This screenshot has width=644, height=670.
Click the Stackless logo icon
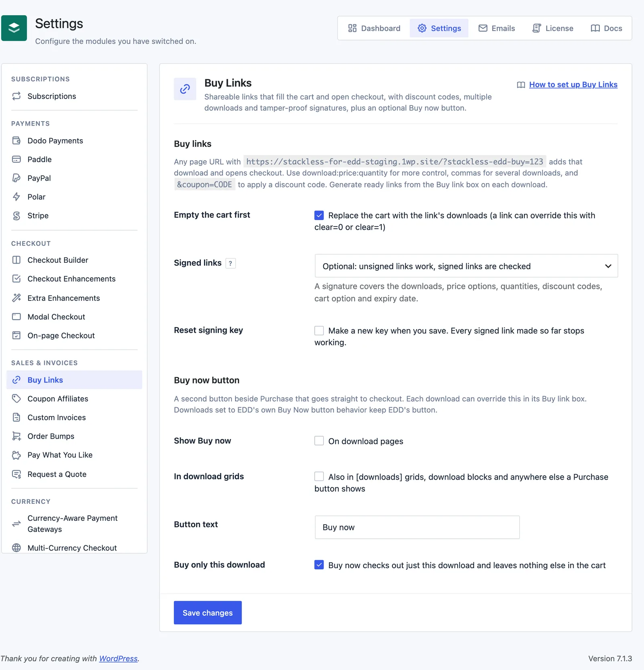pyautogui.click(x=14, y=28)
